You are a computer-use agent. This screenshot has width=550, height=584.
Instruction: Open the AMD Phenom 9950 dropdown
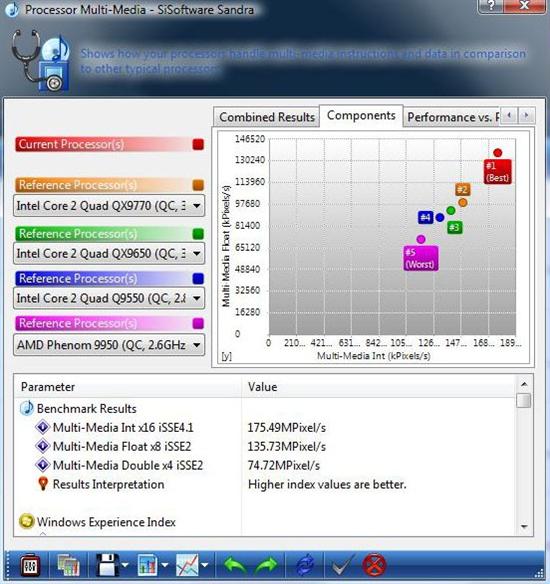(109, 345)
